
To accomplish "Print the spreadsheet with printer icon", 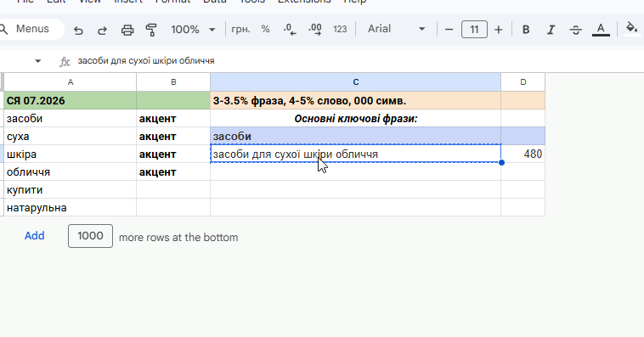I will [x=127, y=30].
